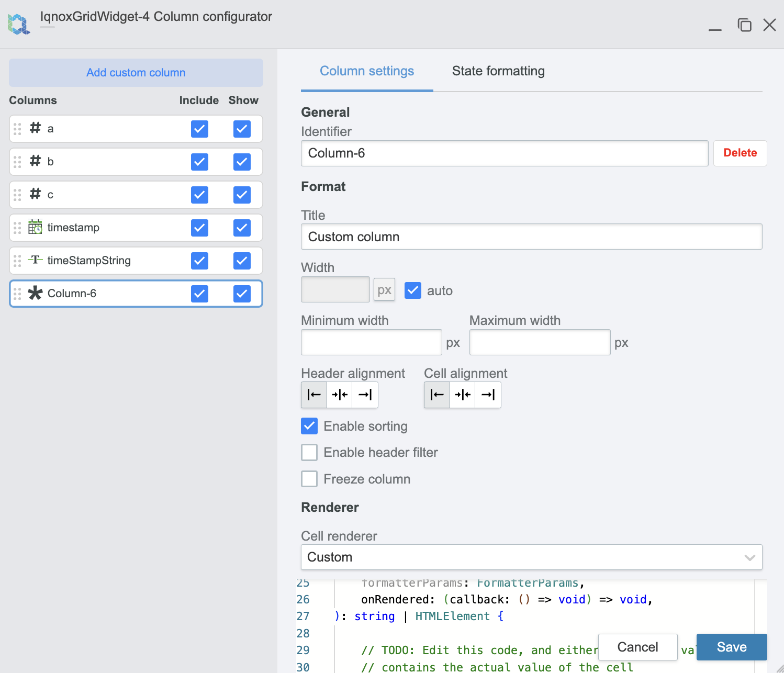Center the header alignment

[340, 395]
